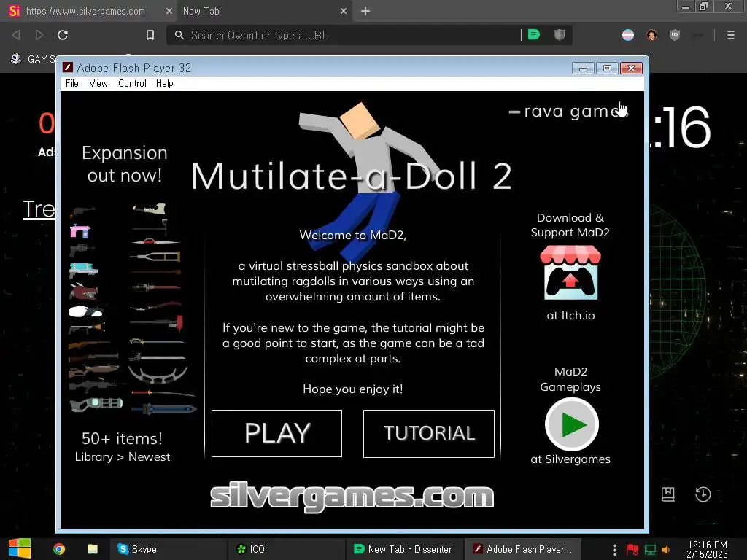
Task: Close the silvergames.com browser tab
Action: [169, 11]
